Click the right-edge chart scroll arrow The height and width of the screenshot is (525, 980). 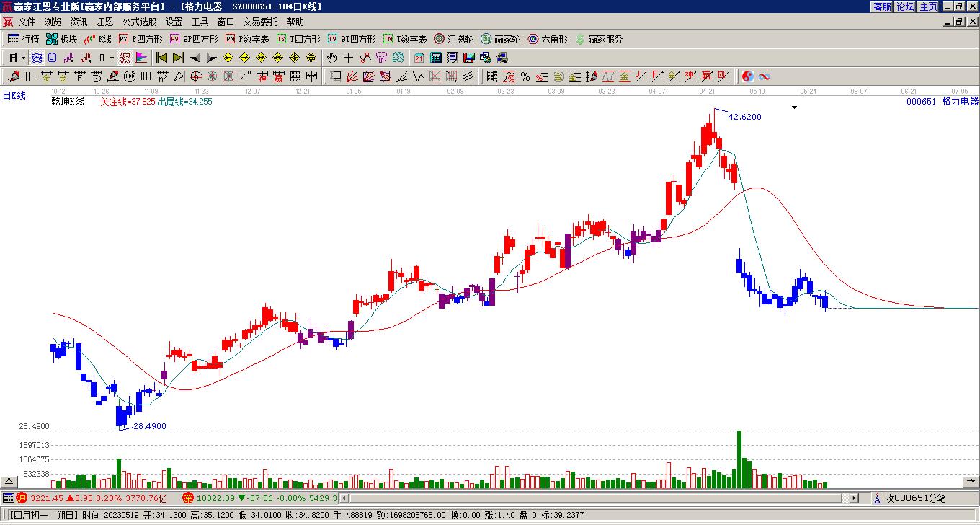click(x=971, y=482)
